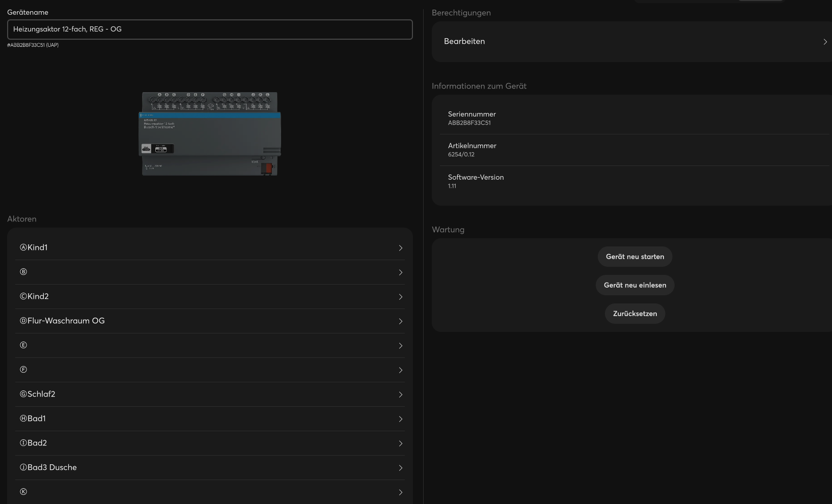Open the Schlaf2 actuator channel
Screen dimensions: 832x504
tap(209, 394)
